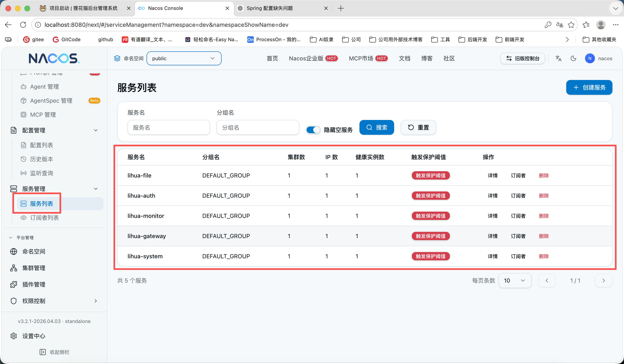
Task: Collapse the 配置管理 section
Action: (x=96, y=130)
